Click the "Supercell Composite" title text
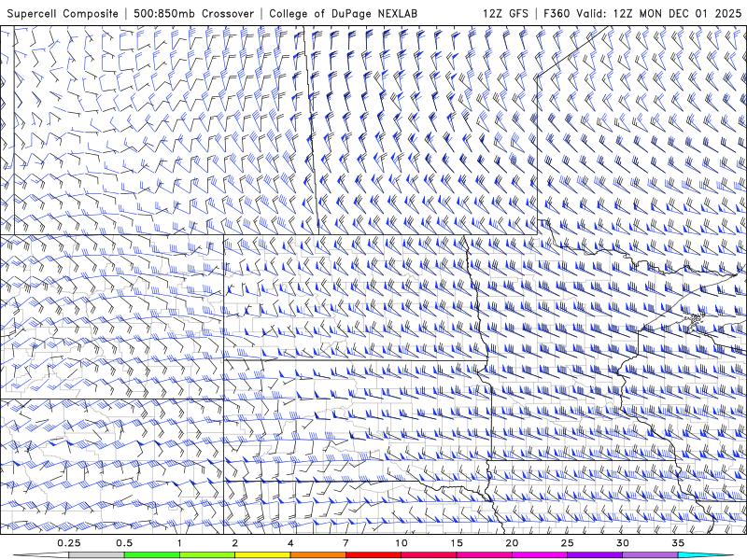Image resolution: width=747 pixels, height=560 pixels. point(63,14)
